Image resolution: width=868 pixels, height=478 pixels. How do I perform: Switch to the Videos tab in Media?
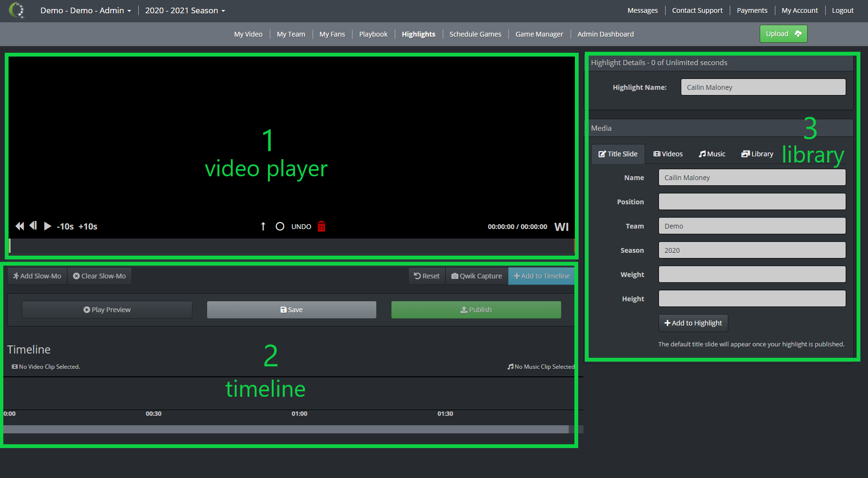pos(668,153)
